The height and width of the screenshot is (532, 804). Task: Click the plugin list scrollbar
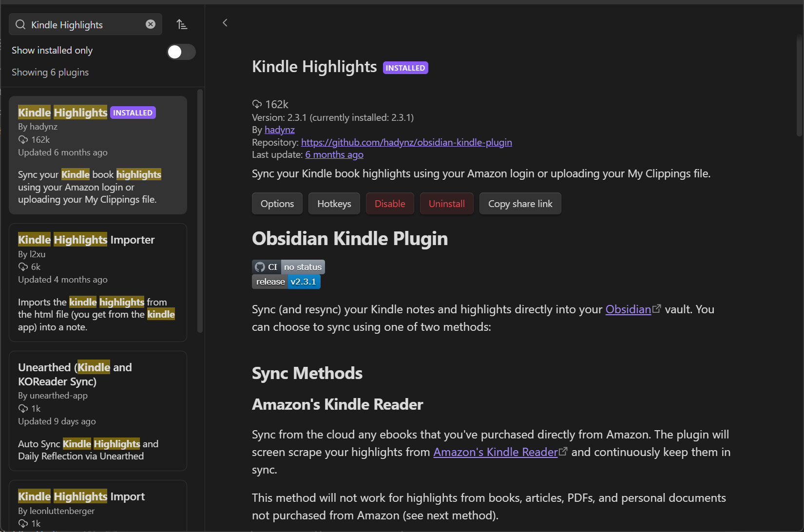point(200,211)
